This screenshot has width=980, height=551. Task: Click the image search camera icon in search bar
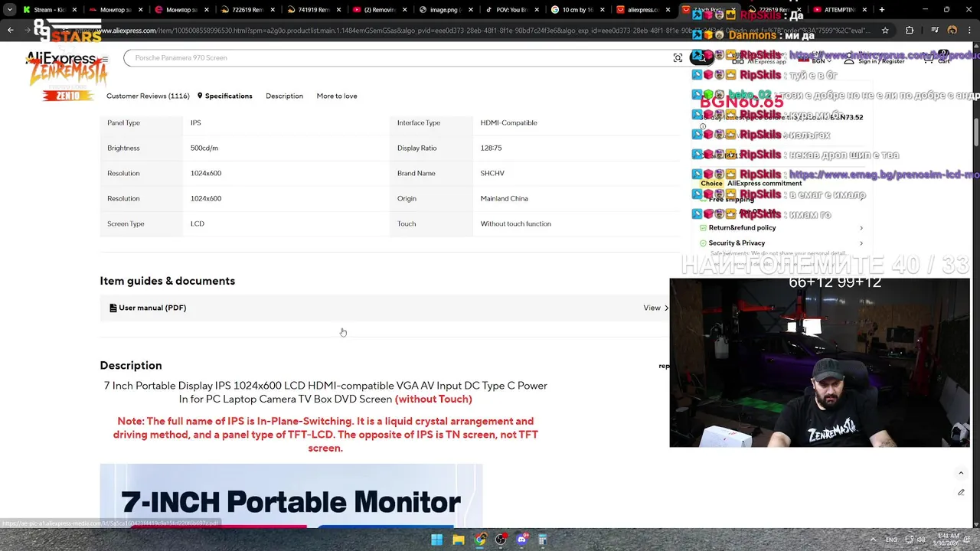click(x=678, y=58)
